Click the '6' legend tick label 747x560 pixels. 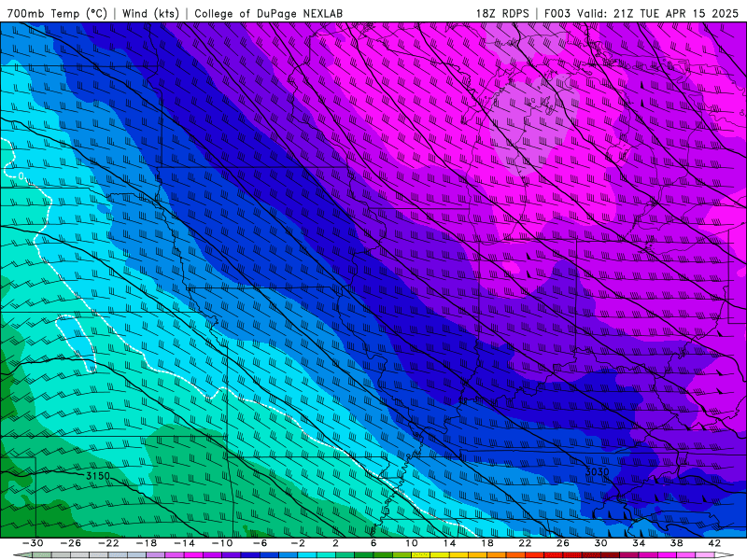coord(373,543)
